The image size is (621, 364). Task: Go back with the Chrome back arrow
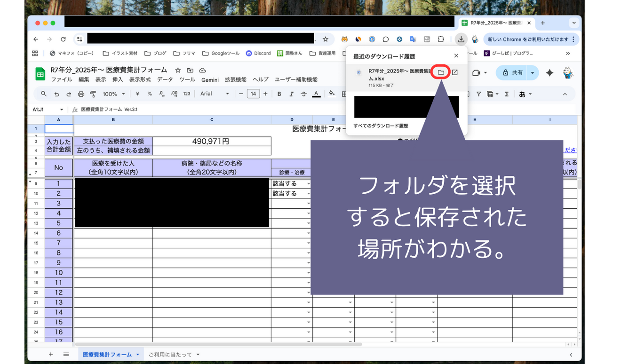(x=36, y=40)
